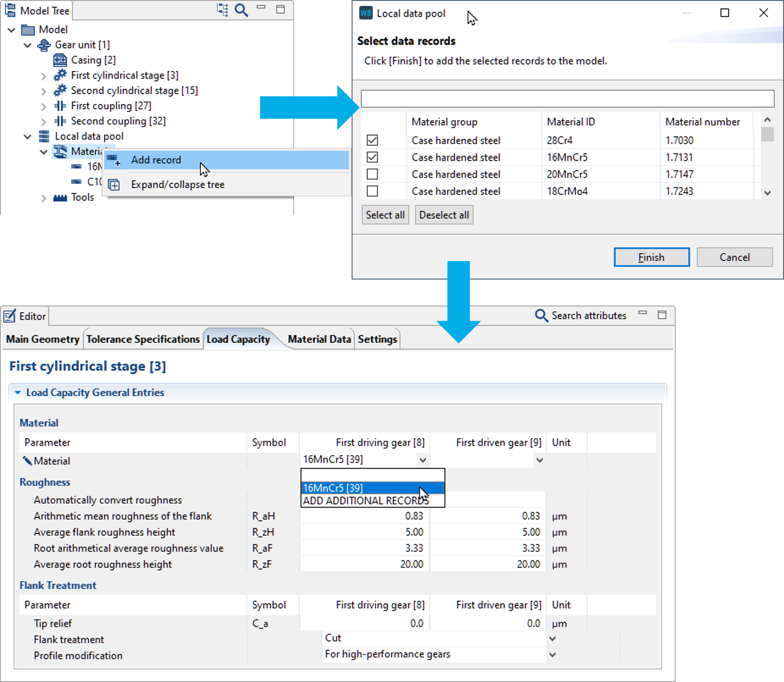Viewport: 784px width, 682px height.
Task: Click the Search attributes magnifier in the Editor
Action: coord(541,315)
